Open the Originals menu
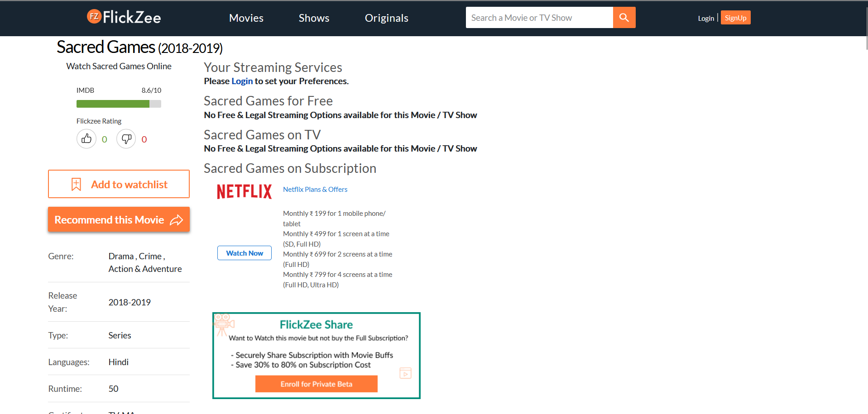 387,18
